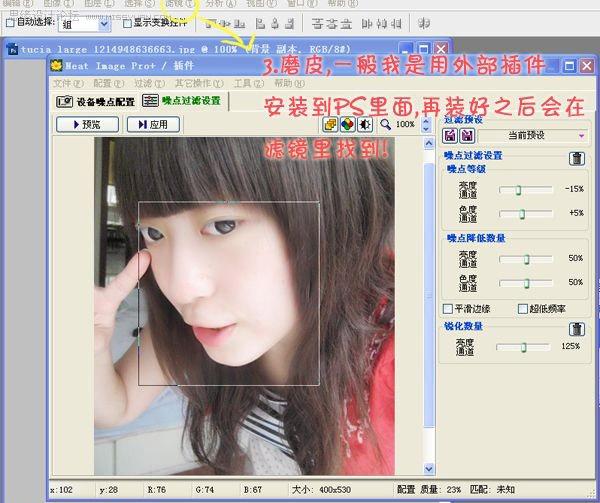
Task: Click the 匹配: 未知 status entry
Action: (492, 489)
